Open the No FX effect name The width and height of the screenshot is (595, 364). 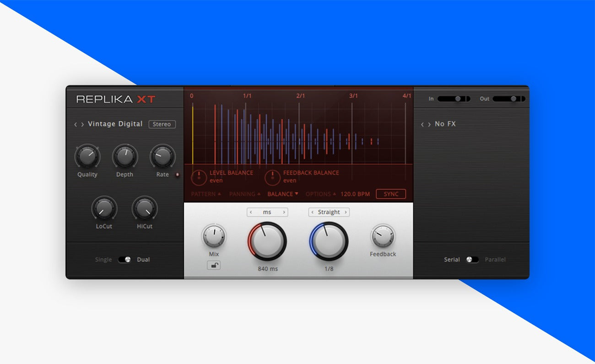tap(445, 124)
